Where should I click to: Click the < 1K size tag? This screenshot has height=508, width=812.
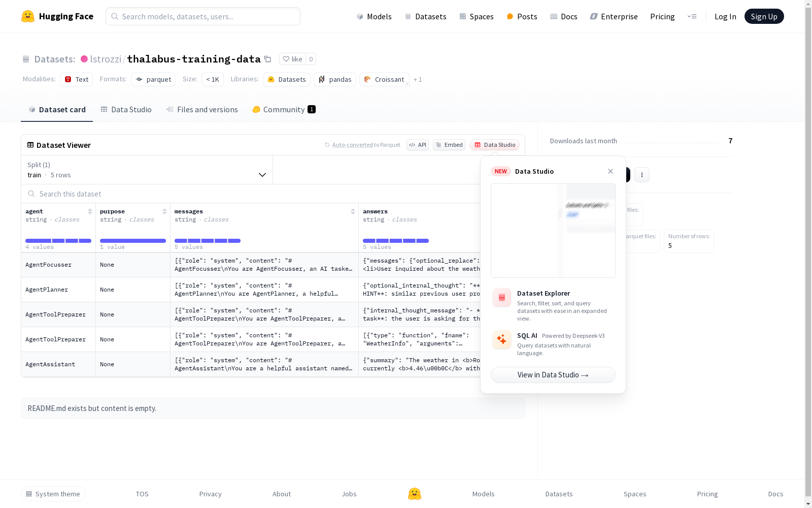point(213,79)
